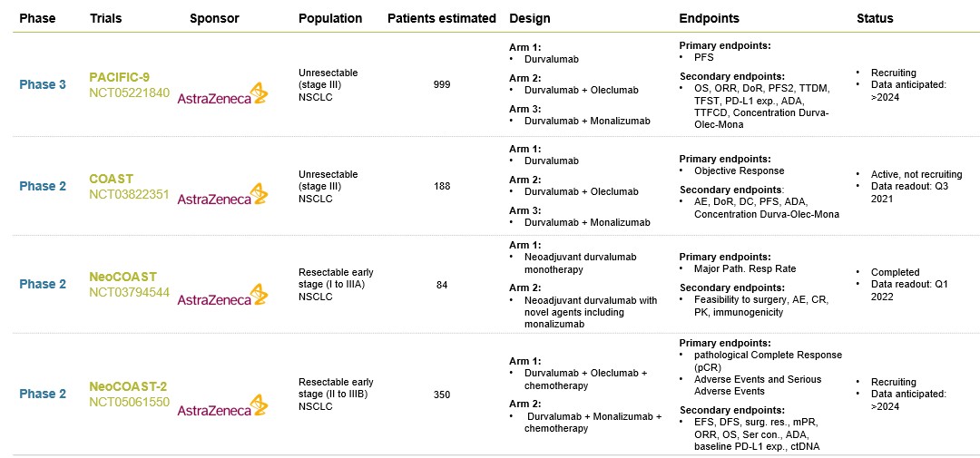The width and height of the screenshot is (980, 458).
Task: Select the Population column header
Action: point(330,18)
